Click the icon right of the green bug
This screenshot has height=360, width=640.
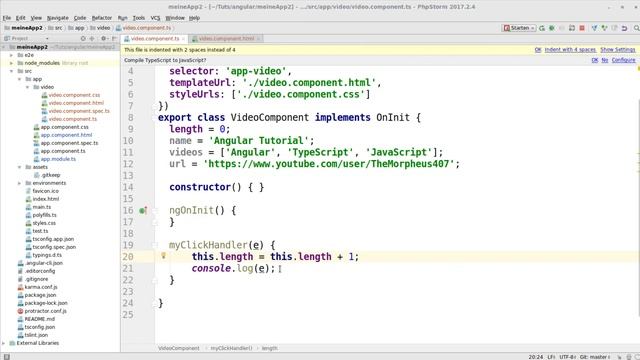(x=562, y=28)
